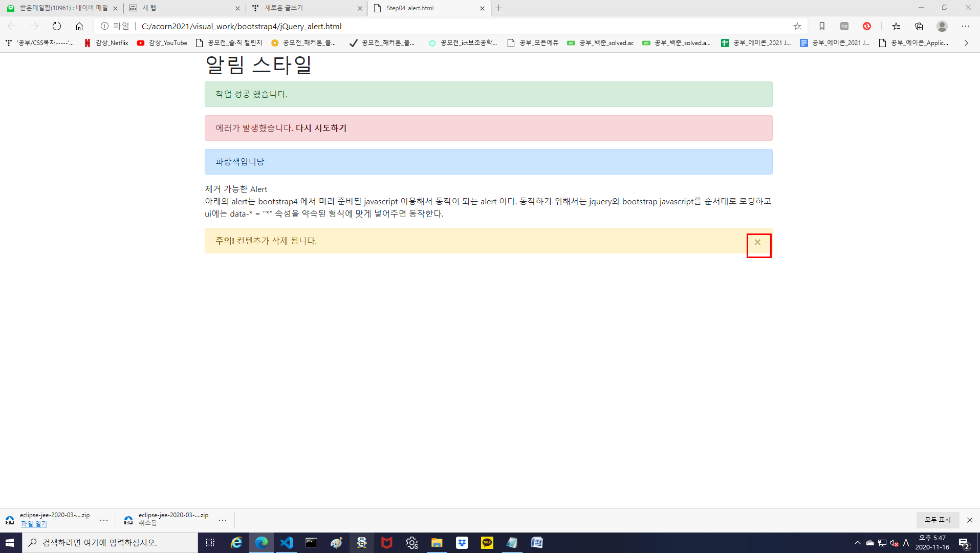
Task: Open the command prompt in the taskbar
Action: pyautogui.click(x=311, y=543)
